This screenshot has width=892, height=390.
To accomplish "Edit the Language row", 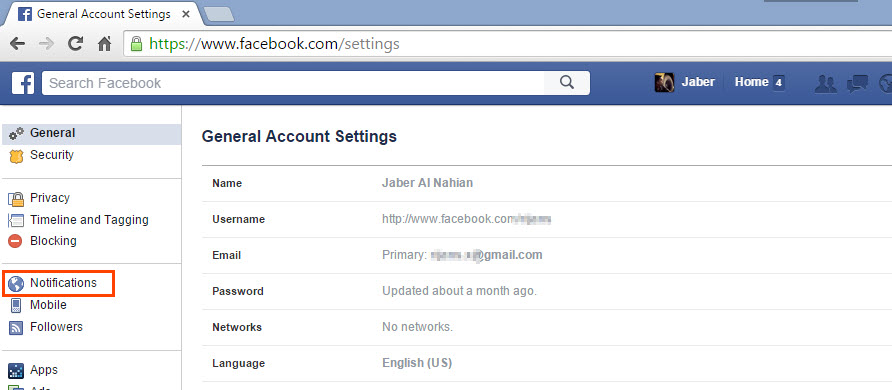I will click(x=547, y=363).
